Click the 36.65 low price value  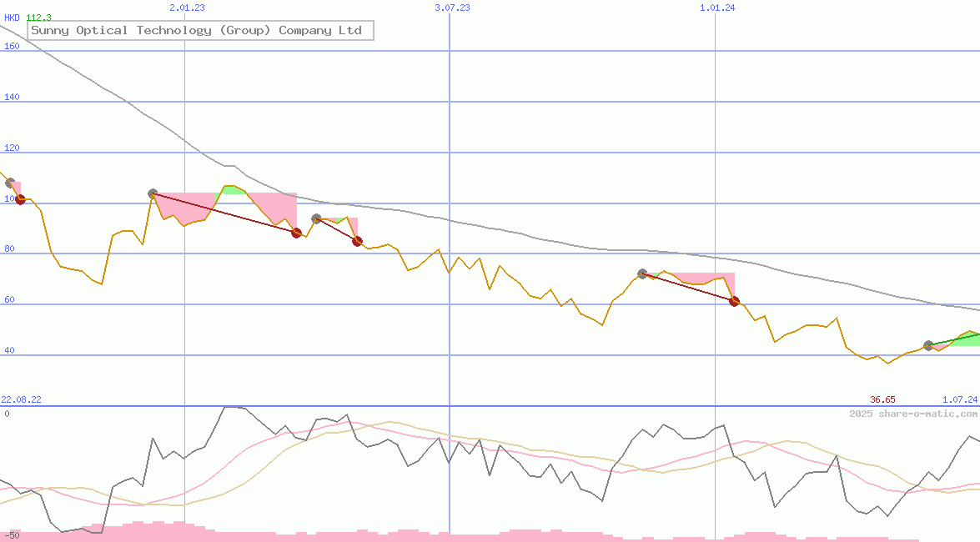point(882,399)
